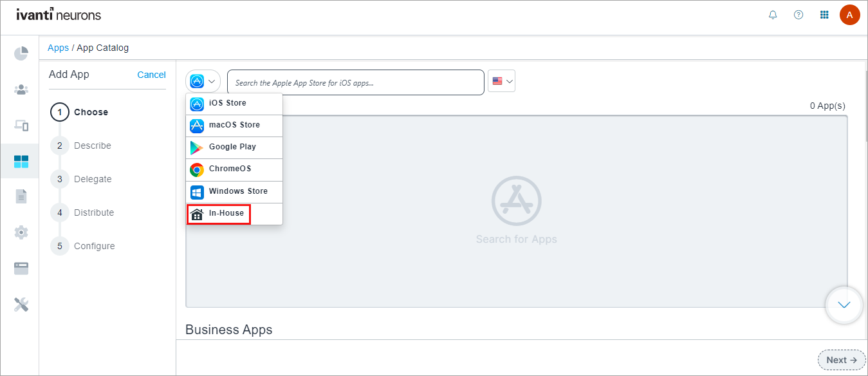
Task: Click the Apps breadcrumb link
Action: pos(58,48)
